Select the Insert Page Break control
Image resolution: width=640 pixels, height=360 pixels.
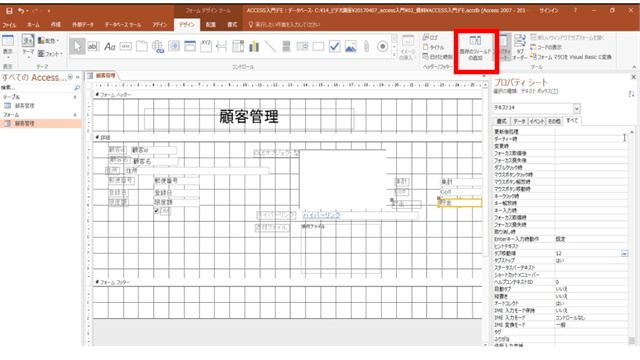pyautogui.click(x=222, y=47)
